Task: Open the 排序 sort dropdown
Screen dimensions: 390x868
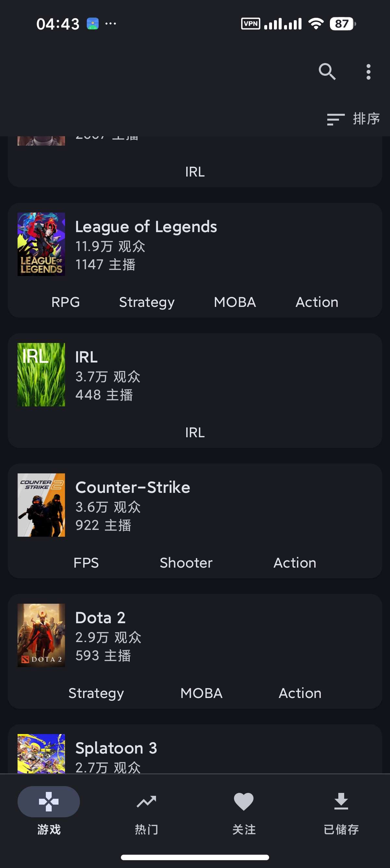Action: tap(353, 119)
